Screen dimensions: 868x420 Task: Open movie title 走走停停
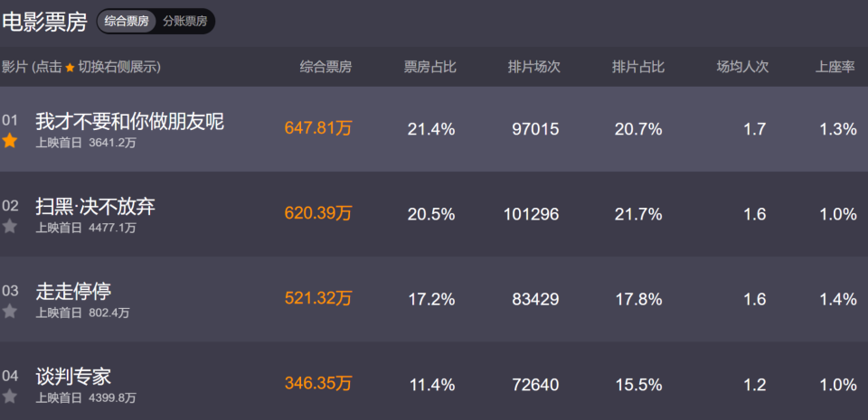73,291
